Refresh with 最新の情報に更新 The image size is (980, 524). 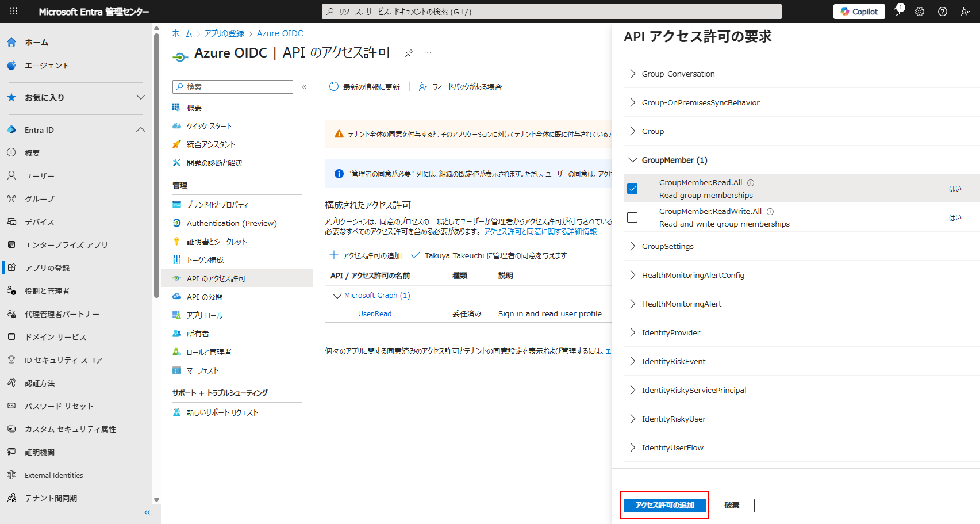(x=364, y=87)
